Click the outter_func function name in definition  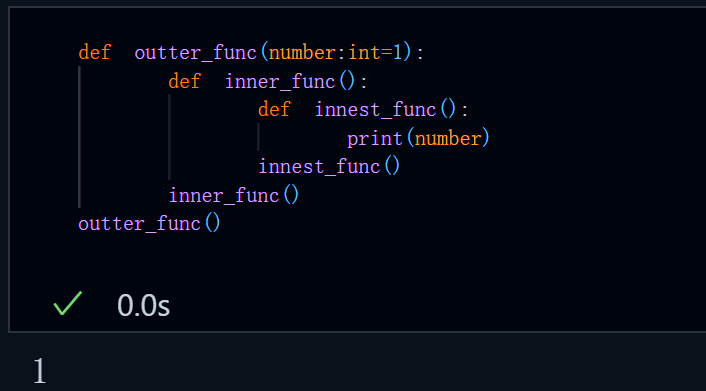point(195,53)
